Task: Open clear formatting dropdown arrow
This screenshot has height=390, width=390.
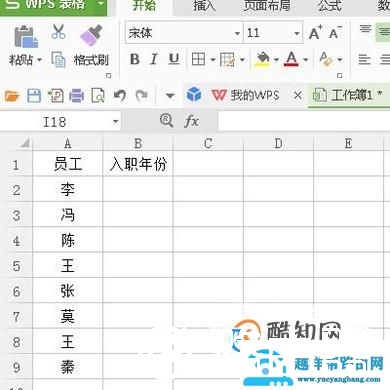Action: point(340,60)
